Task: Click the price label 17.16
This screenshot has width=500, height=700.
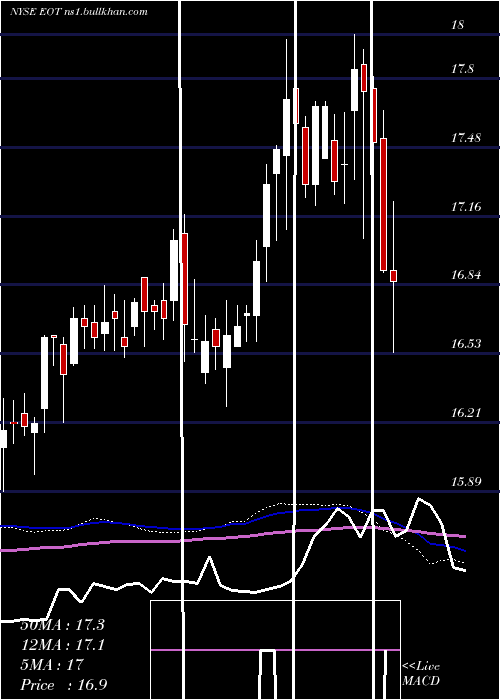Action: [466, 207]
